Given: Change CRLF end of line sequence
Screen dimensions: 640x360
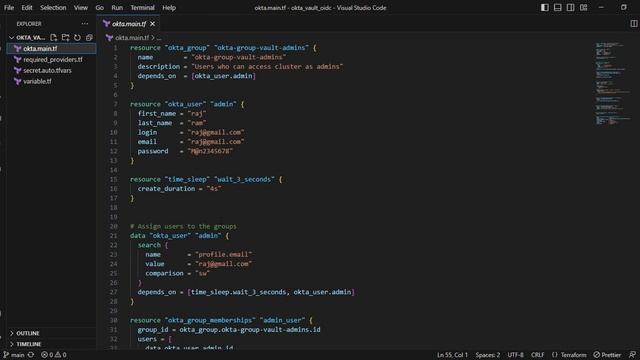Looking at the screenshot, I should coord(537,355).
